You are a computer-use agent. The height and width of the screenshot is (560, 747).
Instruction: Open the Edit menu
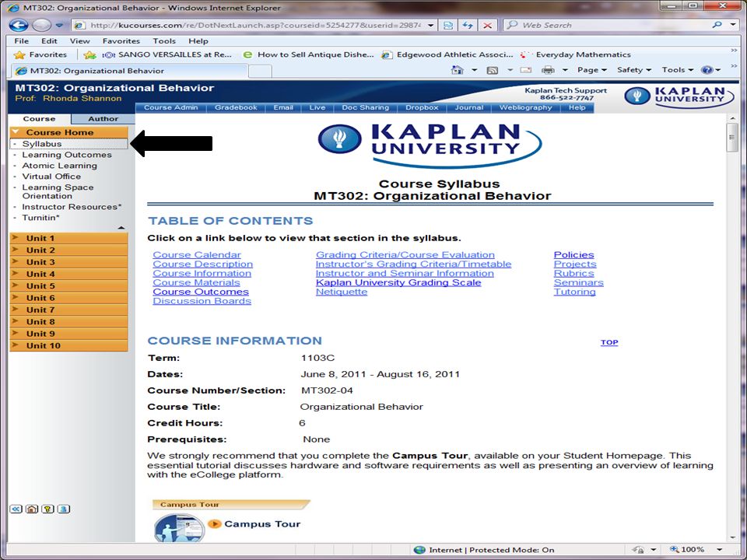tap(49, 41)
